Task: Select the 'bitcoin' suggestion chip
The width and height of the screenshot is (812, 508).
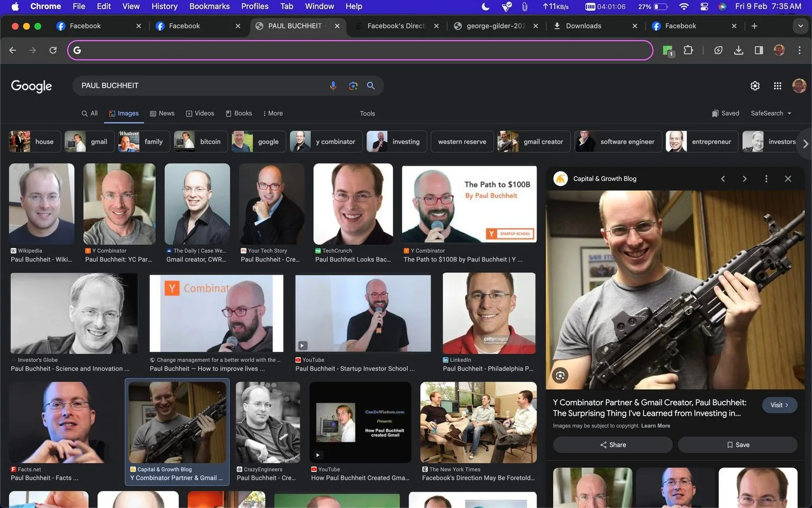Action: tap(201, 142)
